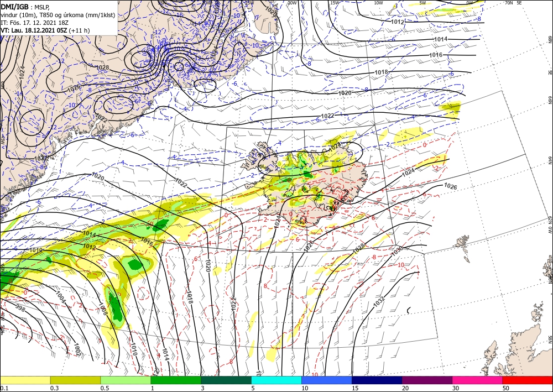The height and width of the screenshot is (392, 553).
Task: Select the green 1–3 mm legend segment
Action: click(x=176, y=380)
